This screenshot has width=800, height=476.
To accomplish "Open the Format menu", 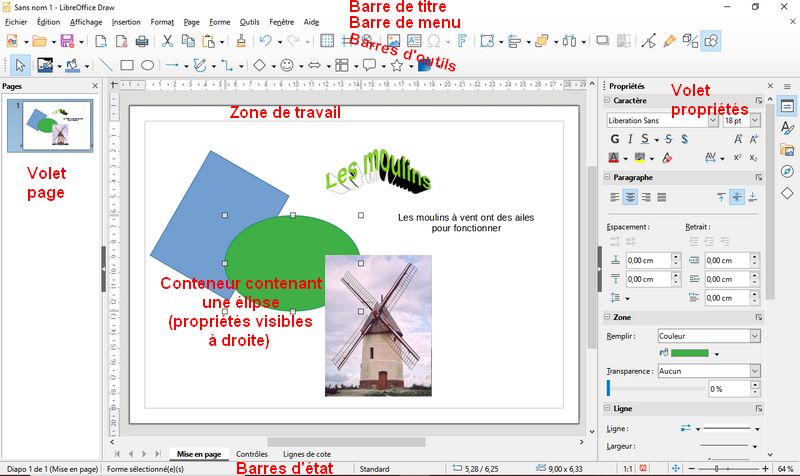I will [x=161, y=21].
